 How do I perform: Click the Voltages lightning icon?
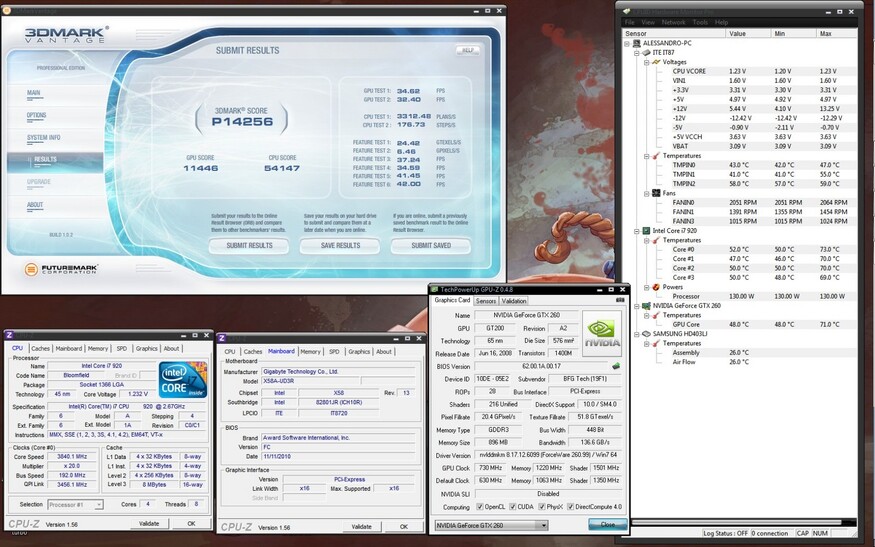click(656, 62)
